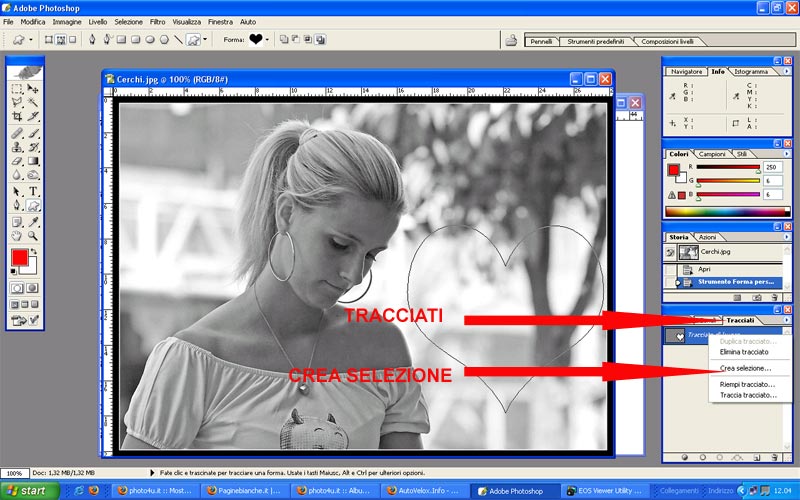Screen dimensions: 800x500
Task: Select the Rectangular Marquee tool
Action: (17, 89)
